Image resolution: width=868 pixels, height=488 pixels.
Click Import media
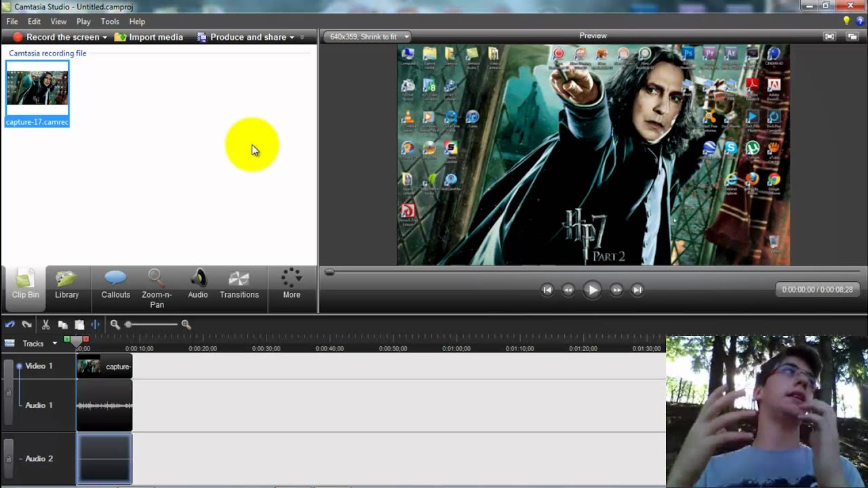[149, 37]
